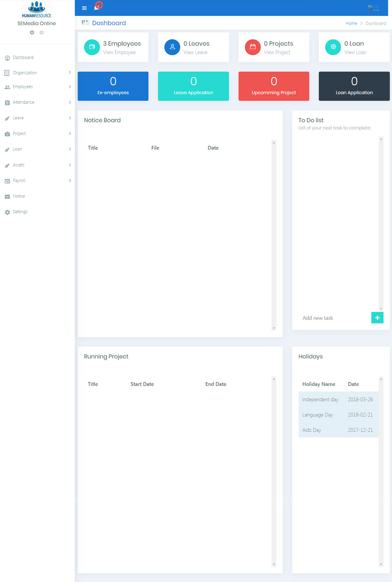This screenshot has width=392, height=582.
Task: Click the Human Resource logo
Action: [x=37, y=9]
